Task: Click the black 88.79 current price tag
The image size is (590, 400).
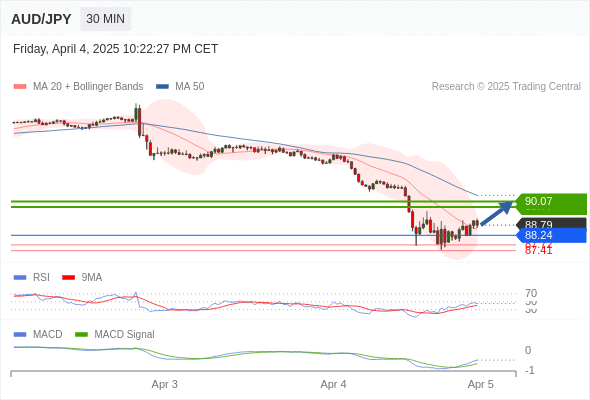Action: click(551, 224)
